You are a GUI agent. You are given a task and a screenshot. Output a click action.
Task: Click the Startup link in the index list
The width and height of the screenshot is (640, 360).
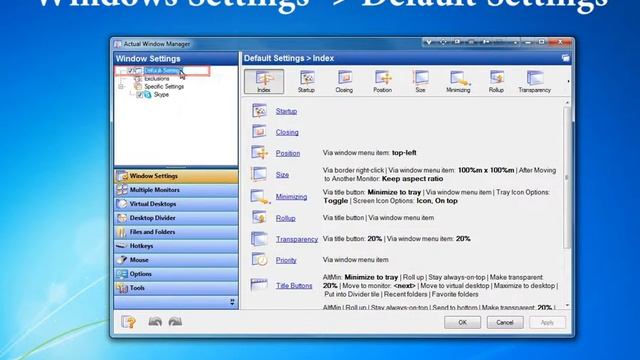pyautogui.click(x=286, y=111)
